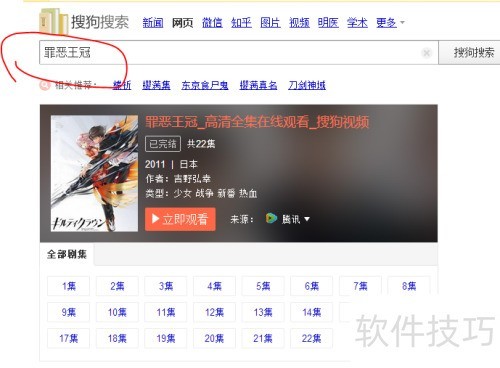Open episode 2集
This screenshot has width=500, height=368.
pos(117,286)
